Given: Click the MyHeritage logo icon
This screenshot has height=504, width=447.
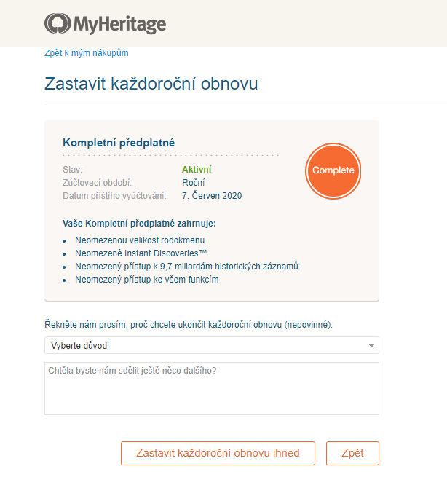Looking at the screenshot, I should [57, 24].
